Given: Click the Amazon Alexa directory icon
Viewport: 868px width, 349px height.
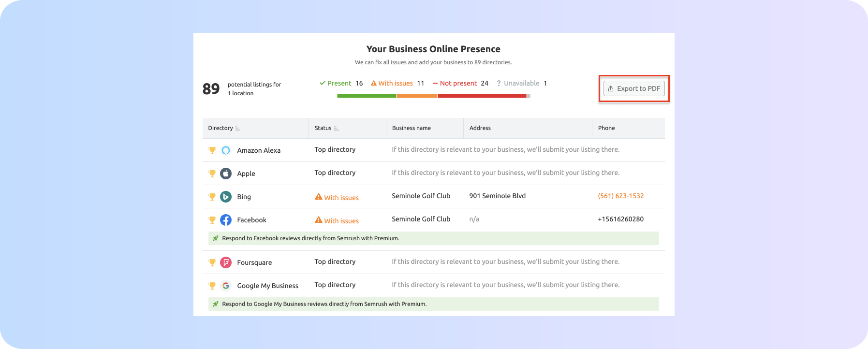Looking at the screenshot, I should 226,150.
